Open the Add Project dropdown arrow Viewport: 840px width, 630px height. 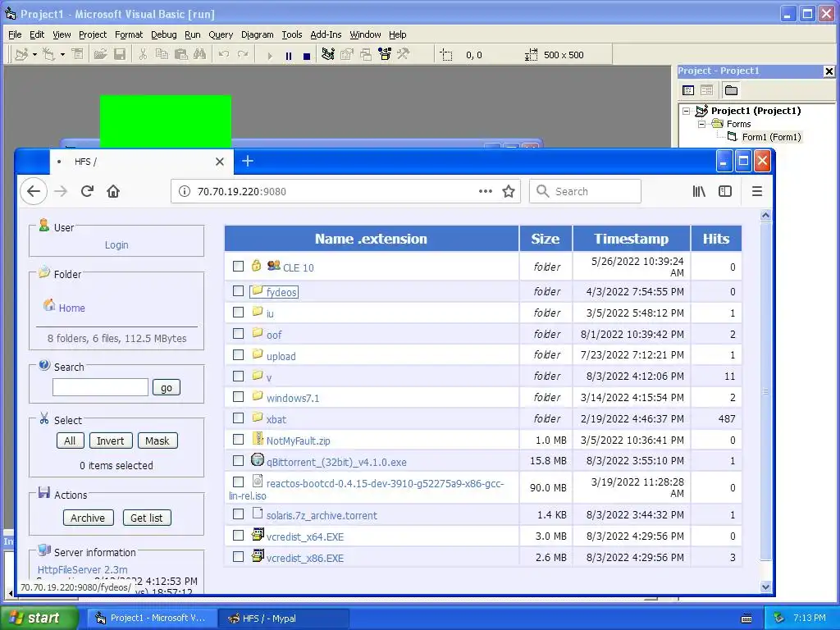[34, 55]
